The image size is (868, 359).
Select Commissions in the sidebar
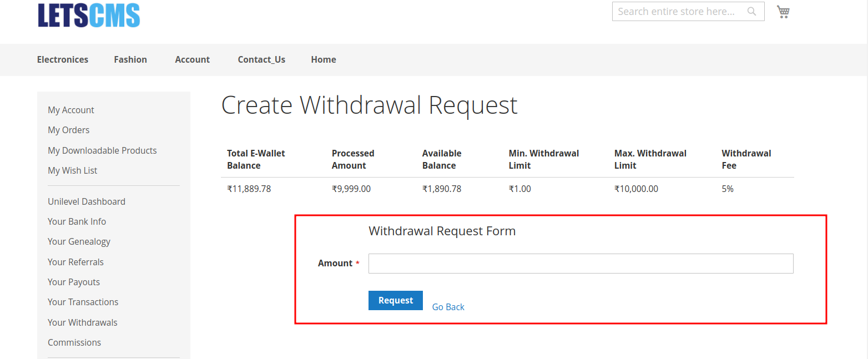tap(74, 342)
